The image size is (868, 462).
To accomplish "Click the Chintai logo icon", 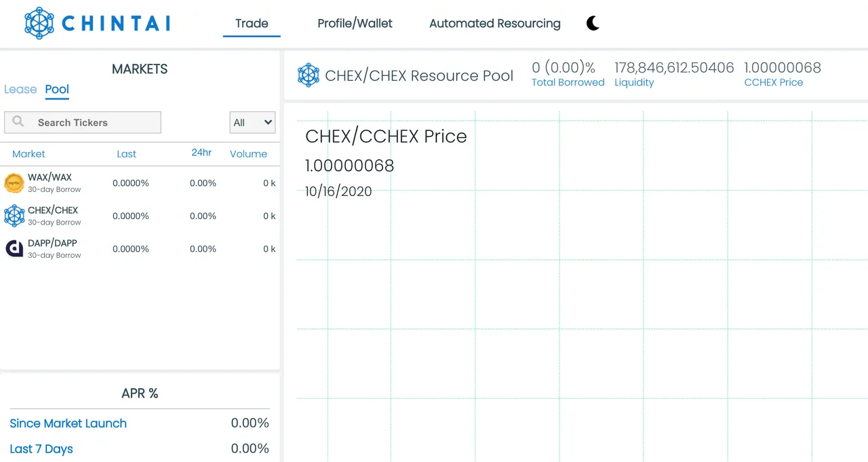I will pyautogui.click(x=39, y=23).
